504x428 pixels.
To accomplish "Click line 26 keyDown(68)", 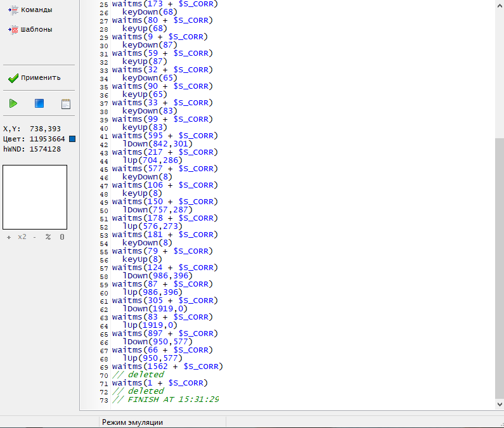I will pos(150,12).
